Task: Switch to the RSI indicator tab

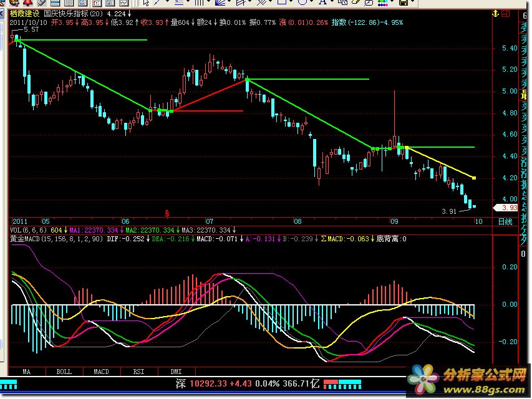Action: 138,372
